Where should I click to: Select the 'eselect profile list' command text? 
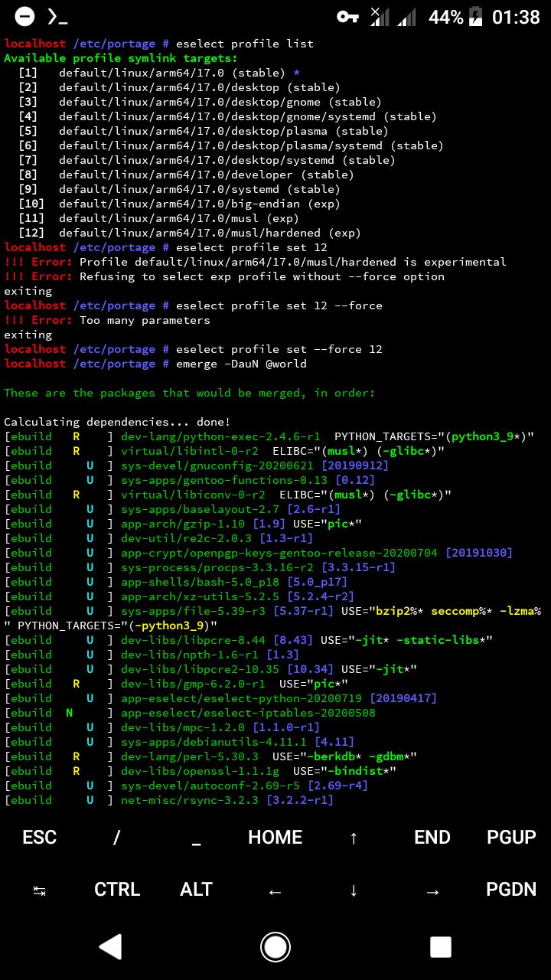(x=245, y=44)
